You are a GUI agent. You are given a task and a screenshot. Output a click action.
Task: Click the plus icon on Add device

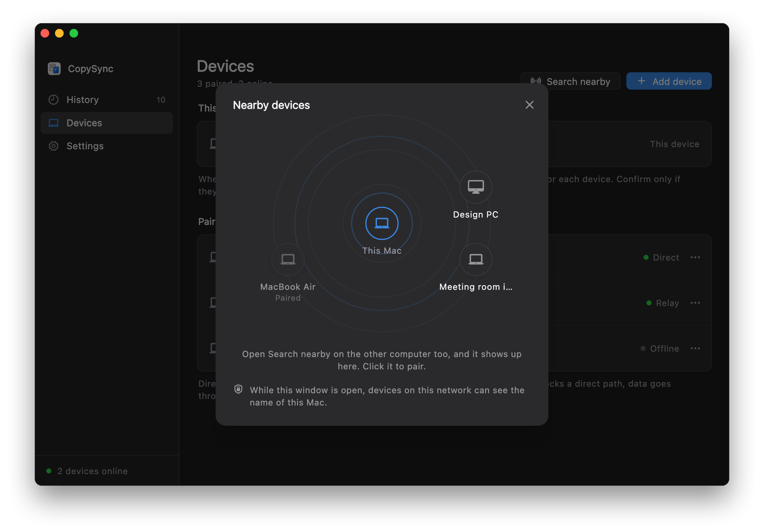(x=641, y=81)
